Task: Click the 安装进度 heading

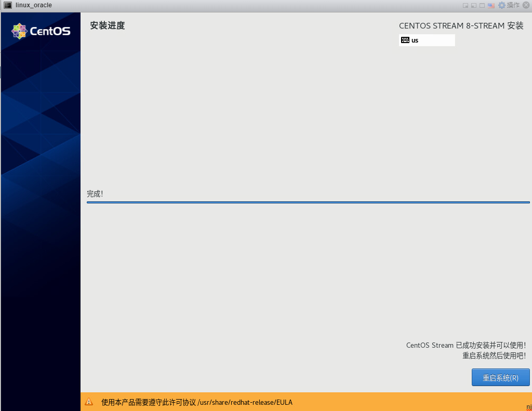Action: (108, 25)
